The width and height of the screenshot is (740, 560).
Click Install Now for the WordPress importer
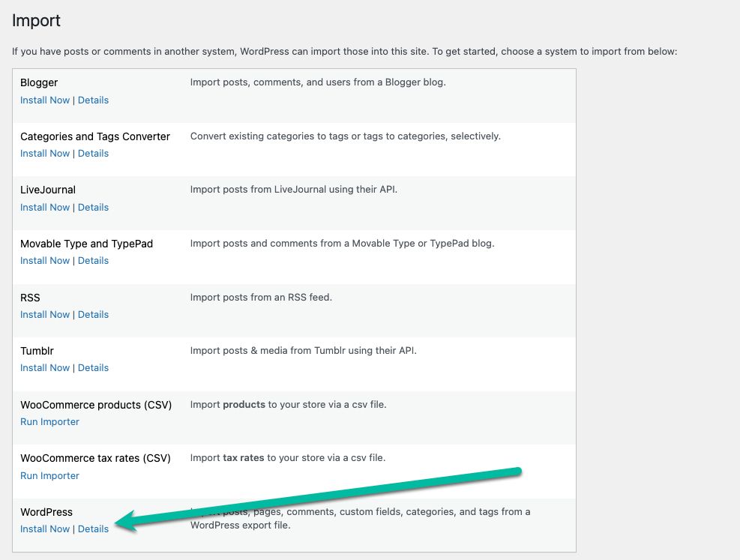45,529
